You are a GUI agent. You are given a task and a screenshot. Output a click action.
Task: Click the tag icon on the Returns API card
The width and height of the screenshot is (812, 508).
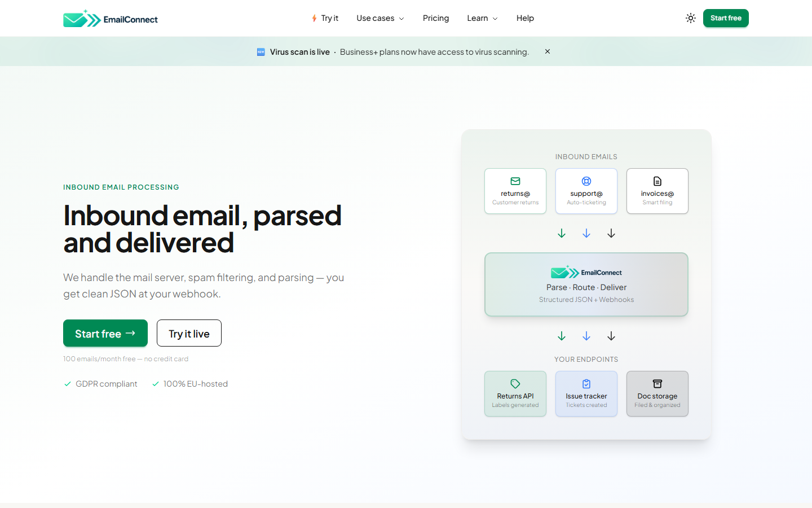click(515, 383)
